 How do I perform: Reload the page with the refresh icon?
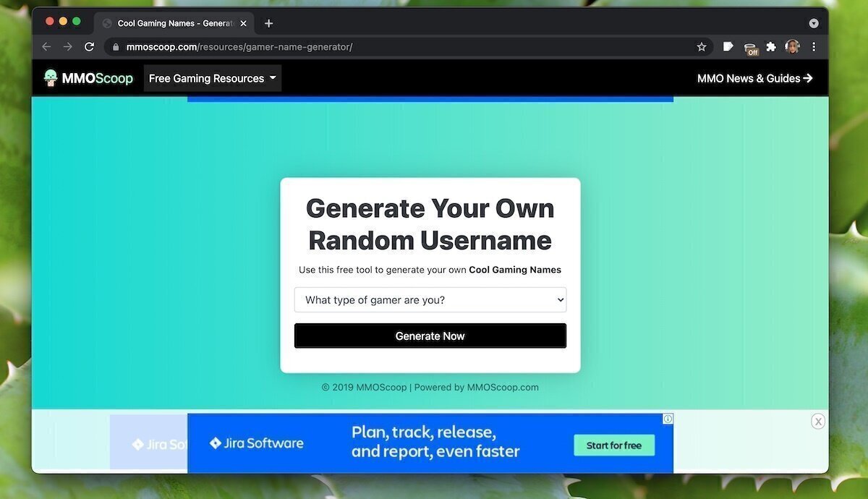pyautogui.click(x=89, y=46)
